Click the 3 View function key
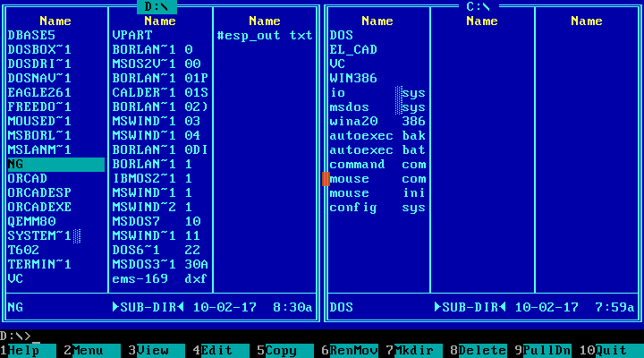 [x=157, y=351]
